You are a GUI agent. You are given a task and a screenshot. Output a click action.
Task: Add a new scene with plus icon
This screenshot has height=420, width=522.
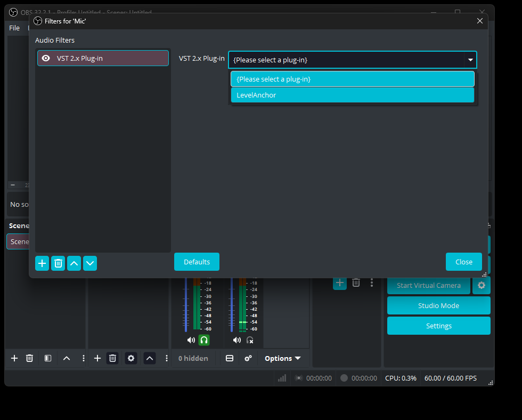[x=14, y=358]
